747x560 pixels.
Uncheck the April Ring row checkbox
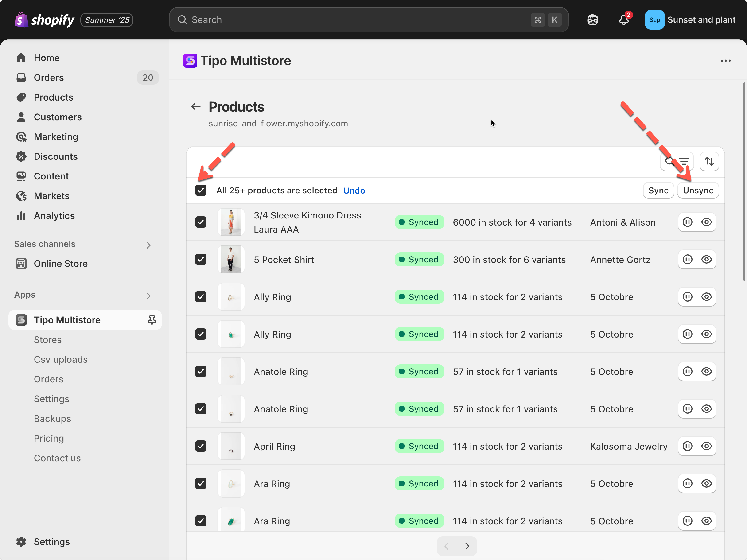pos(201,446)
